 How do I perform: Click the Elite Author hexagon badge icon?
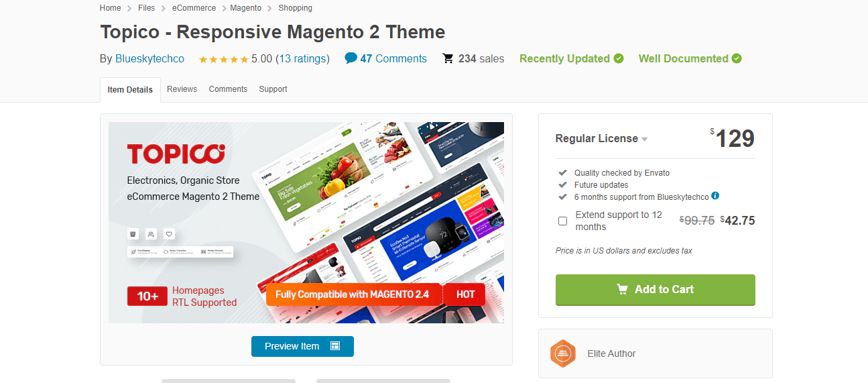click(x=563, y=353)
